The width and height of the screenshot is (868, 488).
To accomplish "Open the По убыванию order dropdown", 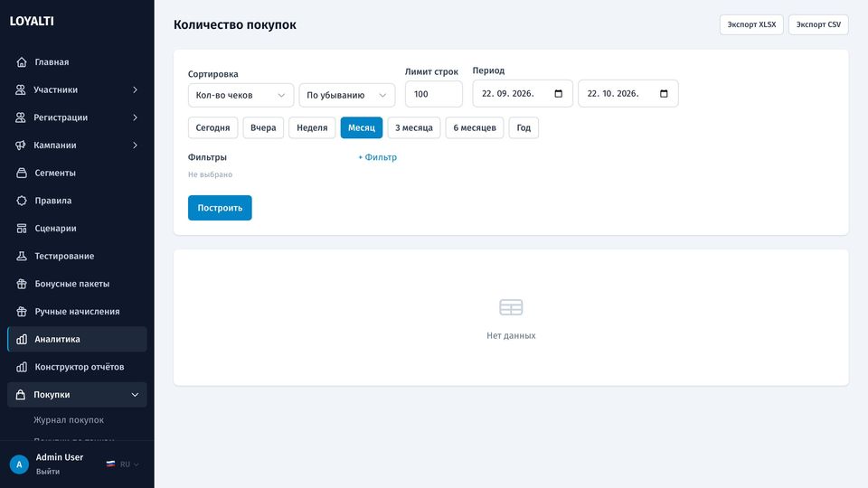I will tap(347, 95).
